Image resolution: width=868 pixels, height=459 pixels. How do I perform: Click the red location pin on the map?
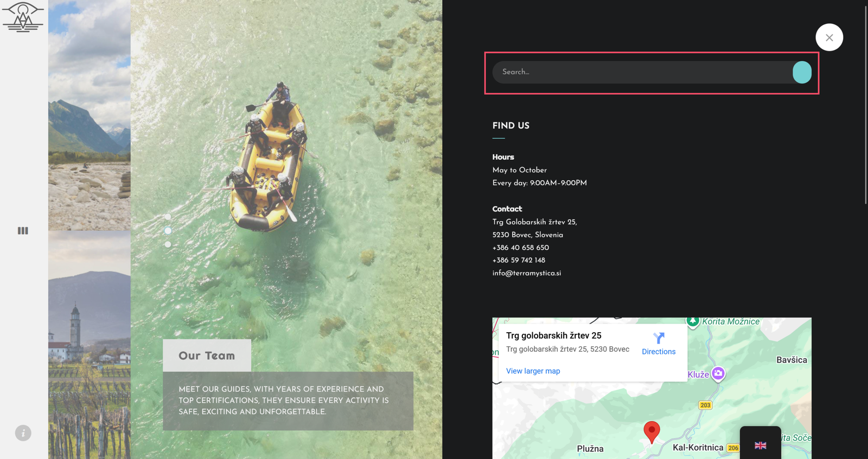click(652, 431)
